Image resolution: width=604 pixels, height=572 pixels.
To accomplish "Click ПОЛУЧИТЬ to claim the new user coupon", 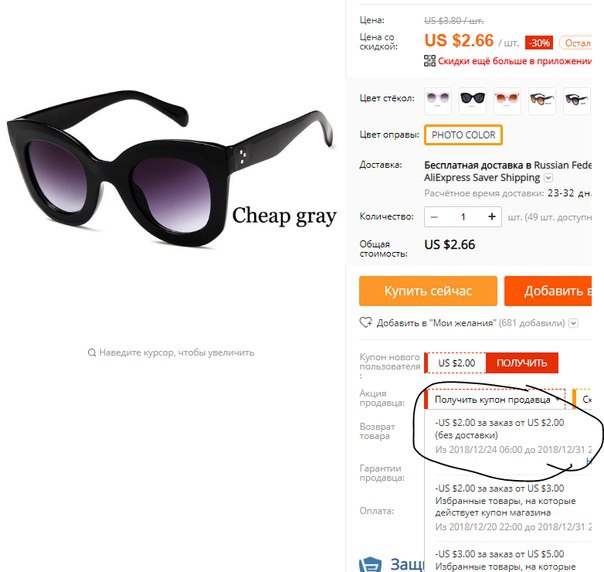I will pos(522,363).
